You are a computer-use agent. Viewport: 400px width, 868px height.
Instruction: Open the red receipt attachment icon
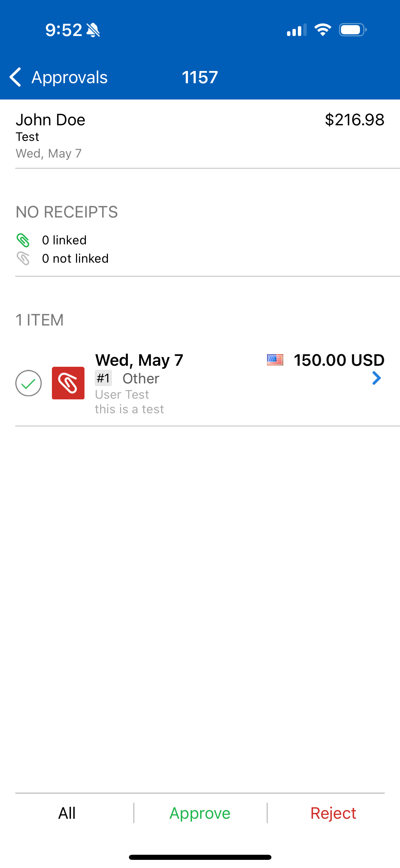click(68, 383)
